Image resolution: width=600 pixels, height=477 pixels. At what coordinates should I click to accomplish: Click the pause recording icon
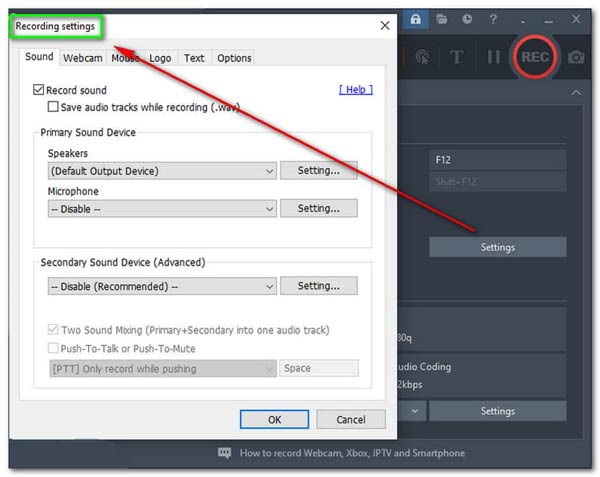coord(494,57)
